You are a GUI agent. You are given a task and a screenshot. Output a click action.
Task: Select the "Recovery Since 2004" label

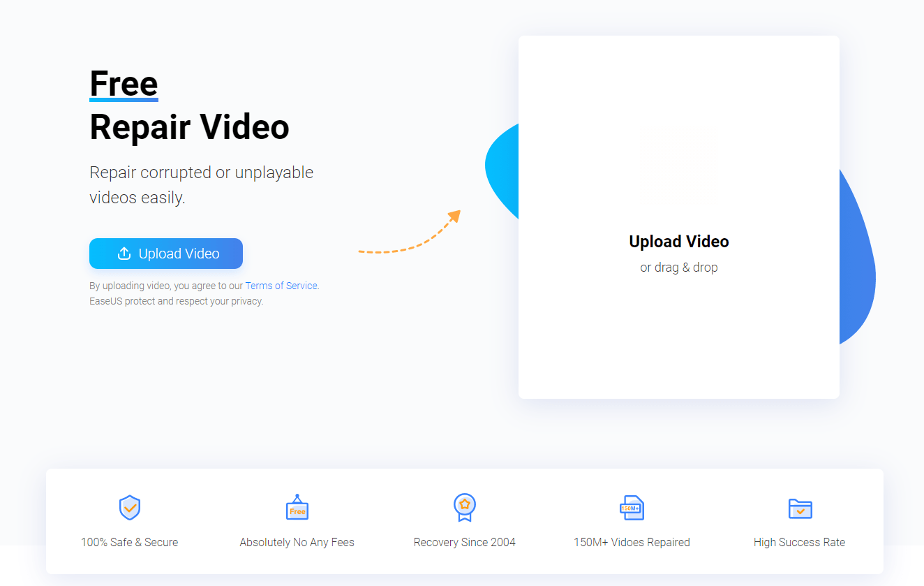click(464, 542)
